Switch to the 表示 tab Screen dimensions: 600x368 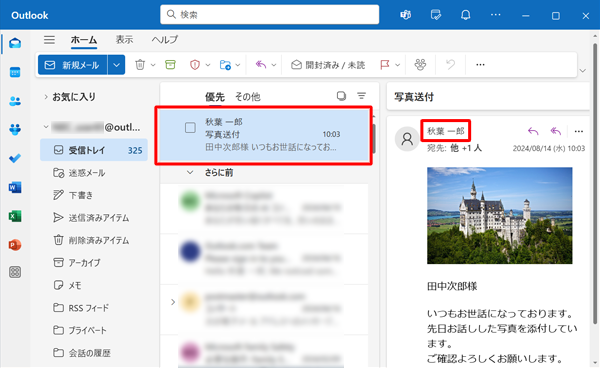coord(124,40)
